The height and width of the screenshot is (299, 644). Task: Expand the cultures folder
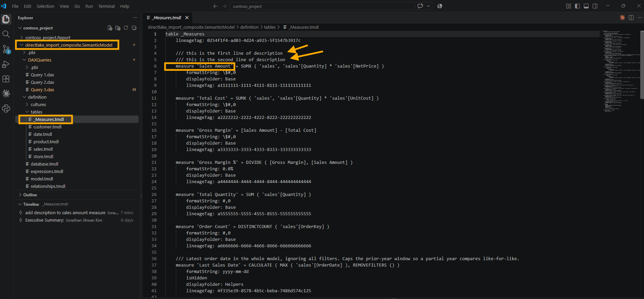tap(27, 104)
